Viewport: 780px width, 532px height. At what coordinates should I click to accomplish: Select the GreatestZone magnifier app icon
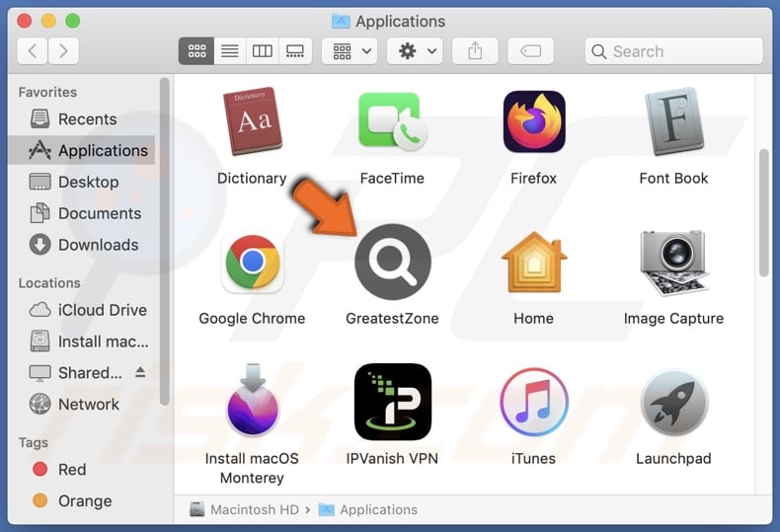393,262
